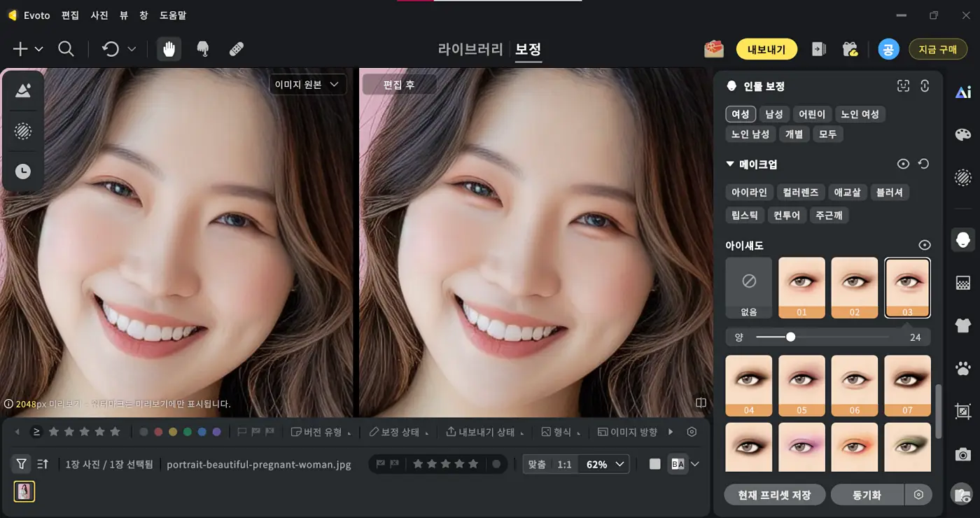Open the 도움말 menu
The width and height of the screenshot is (980, 518).
point(173,15)
